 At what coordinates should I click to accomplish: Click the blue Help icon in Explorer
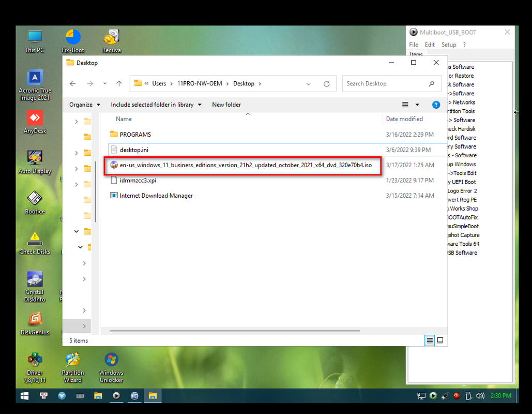point(436,105)
